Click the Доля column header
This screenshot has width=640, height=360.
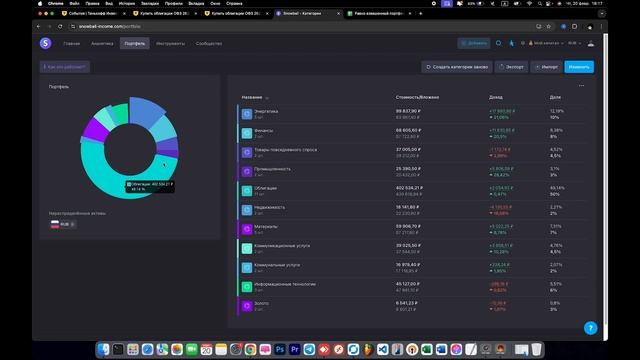point(555,97)
